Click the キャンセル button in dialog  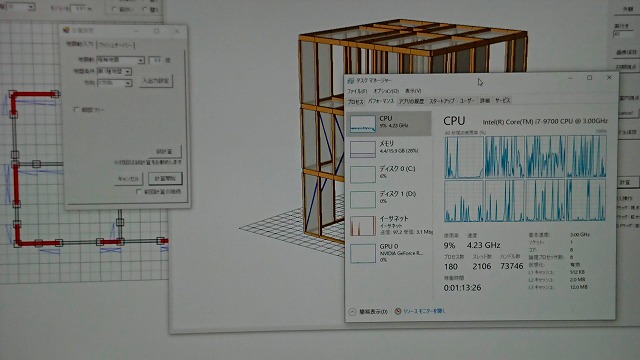[129, 179]
